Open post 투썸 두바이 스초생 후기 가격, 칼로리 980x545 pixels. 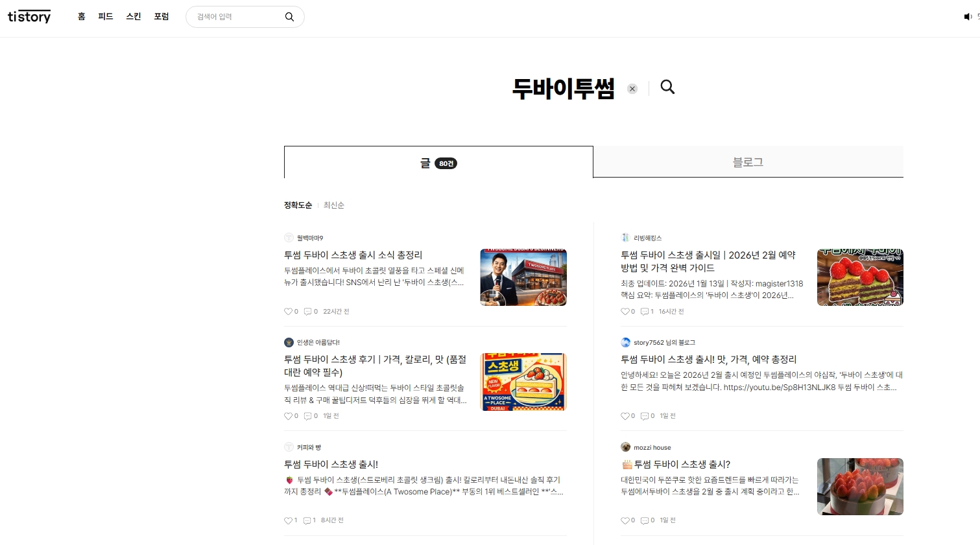pos(375,366)
